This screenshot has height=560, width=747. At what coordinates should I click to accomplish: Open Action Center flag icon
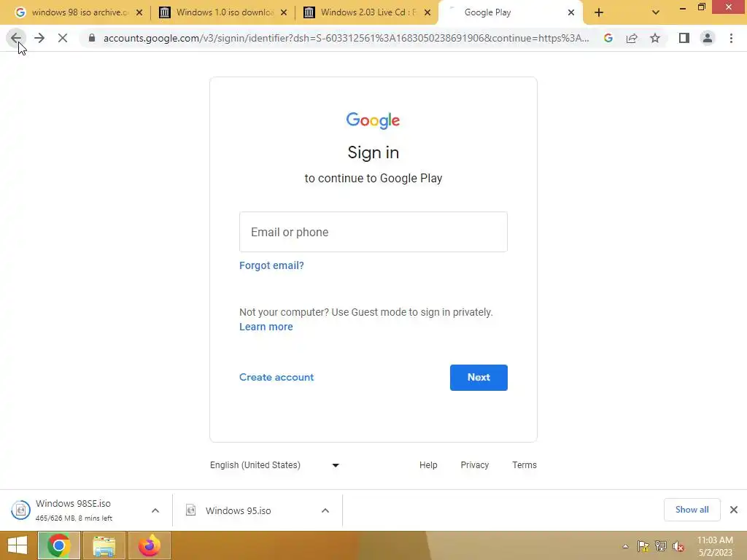click(643, 546)
